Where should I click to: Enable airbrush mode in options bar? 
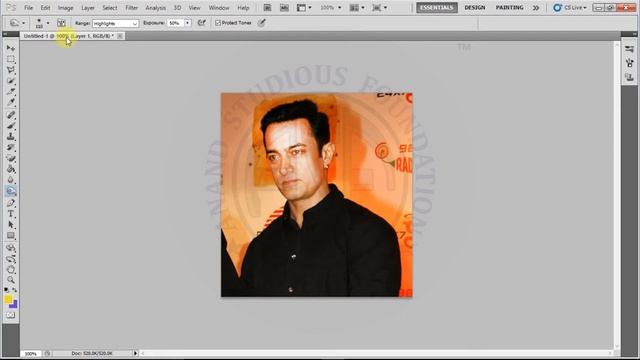coord(202,23)
